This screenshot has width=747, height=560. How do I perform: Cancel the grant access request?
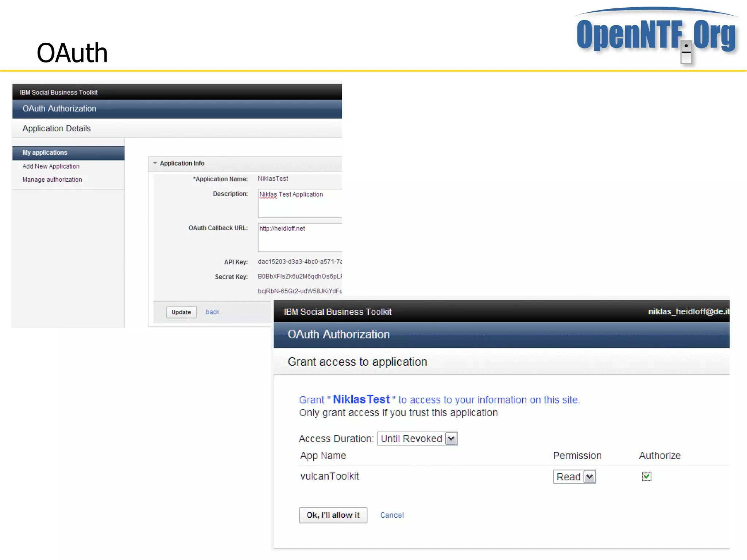[x=392, y=515]
